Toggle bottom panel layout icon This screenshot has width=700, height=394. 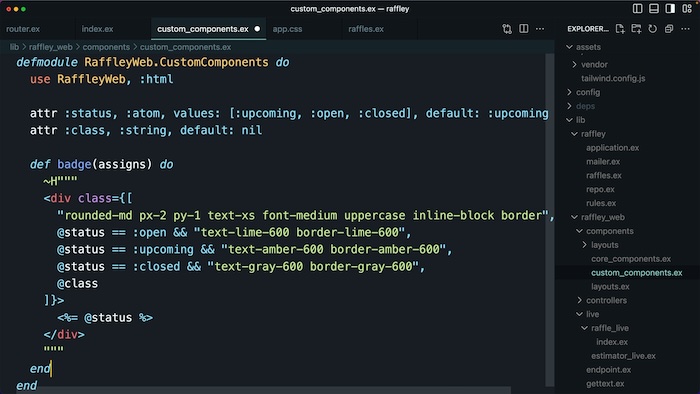654,8
